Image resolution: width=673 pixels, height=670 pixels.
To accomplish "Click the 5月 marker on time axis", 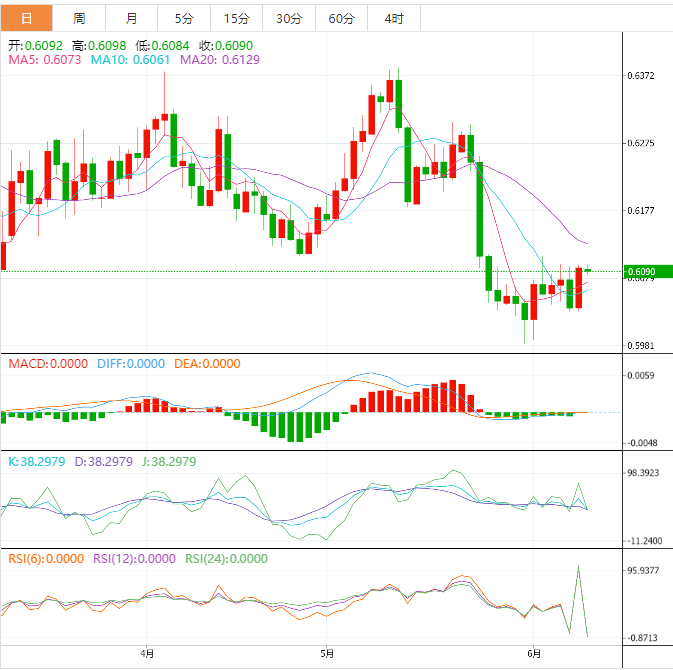I will click(325, 654).
